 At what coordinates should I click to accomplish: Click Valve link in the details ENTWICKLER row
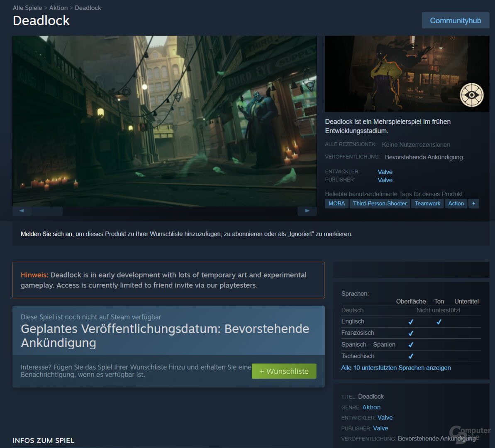pos(385,417)
